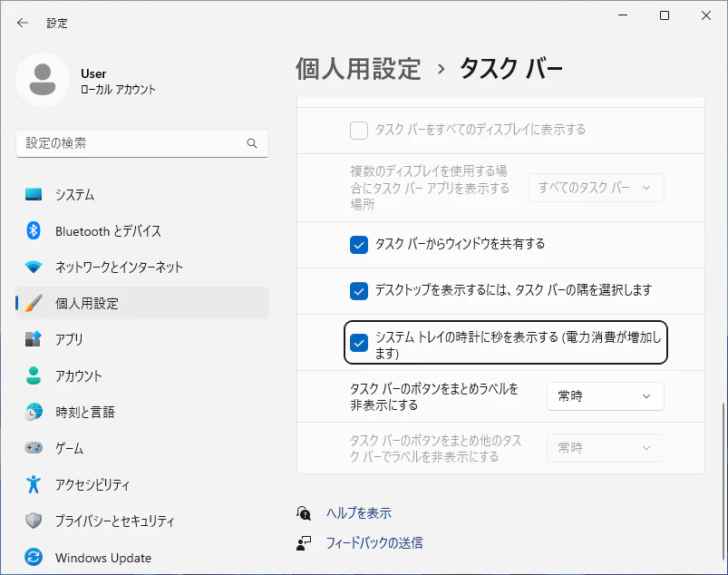Screen dimensions: 728x575
Task: Click 個人用設定 in the breadcrumb heading
Action: 358,69
